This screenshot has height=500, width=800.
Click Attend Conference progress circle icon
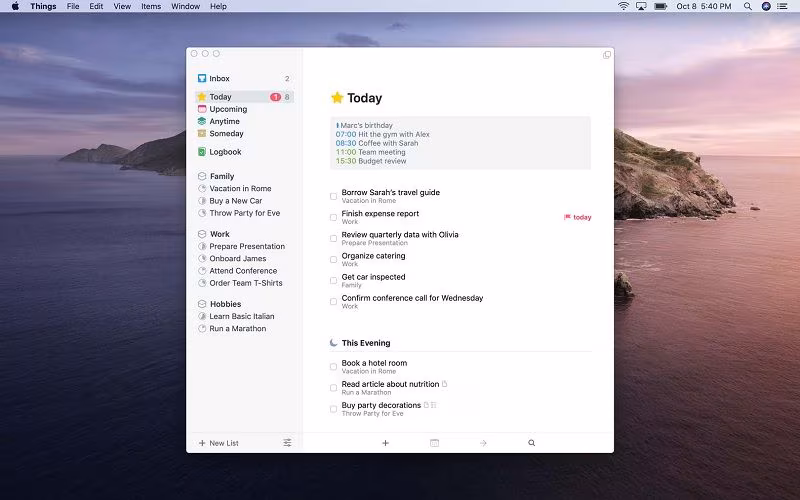point(202,270)
